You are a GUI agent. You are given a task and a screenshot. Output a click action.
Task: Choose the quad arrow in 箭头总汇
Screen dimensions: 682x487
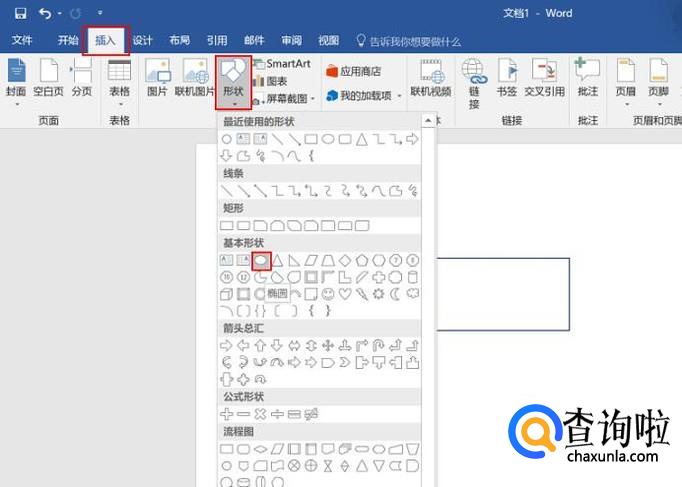tap(328, 346)
